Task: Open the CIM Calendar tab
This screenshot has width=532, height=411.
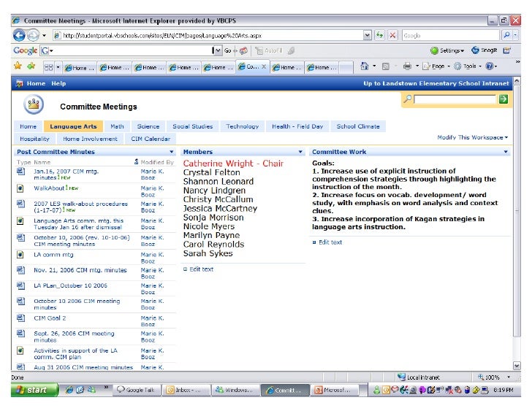Action: pos(151,139)
